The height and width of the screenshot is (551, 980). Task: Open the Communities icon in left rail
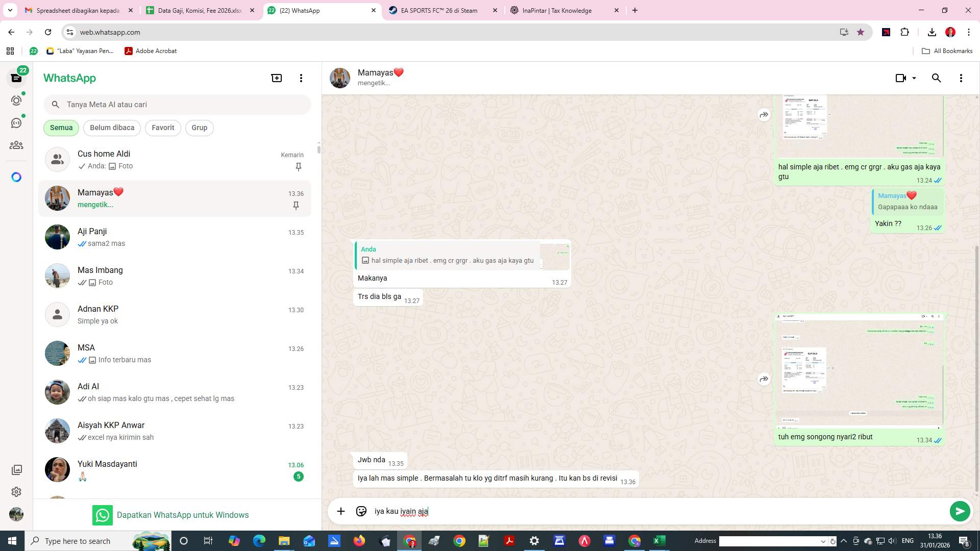coord(17,145)
